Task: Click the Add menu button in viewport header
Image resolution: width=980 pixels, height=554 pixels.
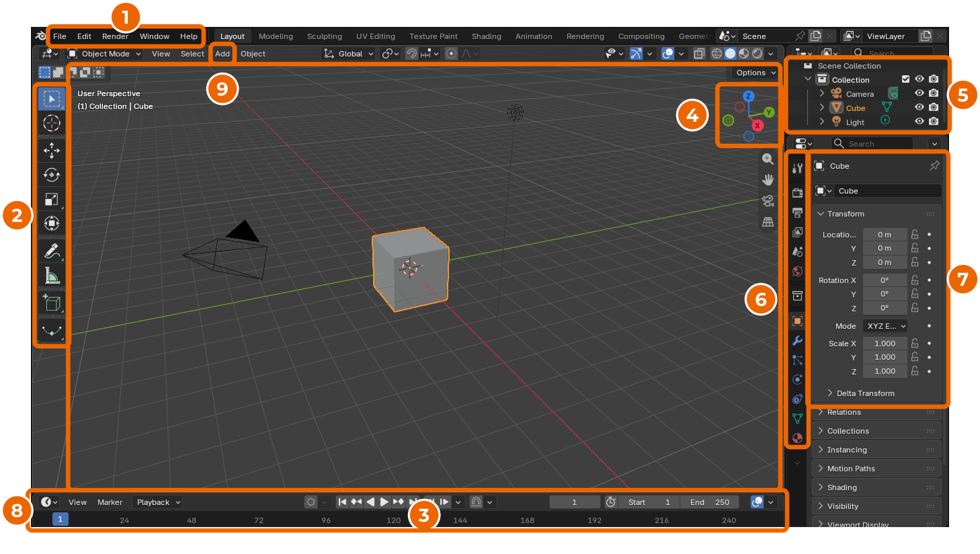Action: [222, 54]
